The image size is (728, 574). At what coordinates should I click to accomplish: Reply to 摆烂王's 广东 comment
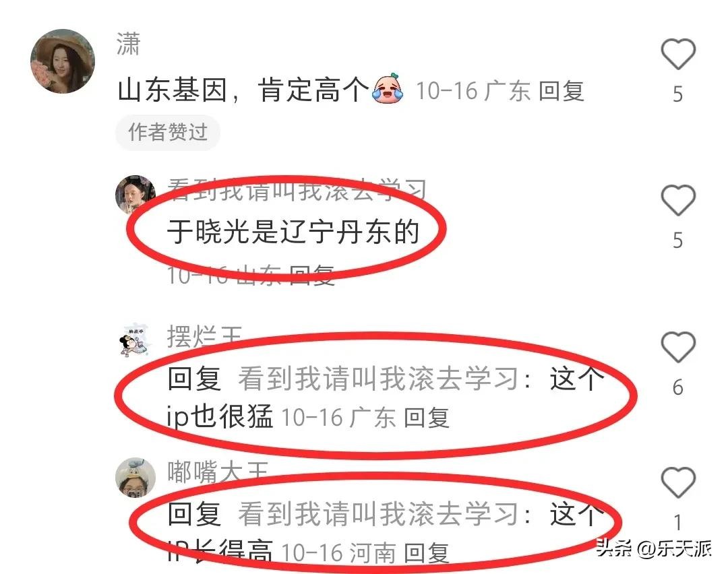426,417
